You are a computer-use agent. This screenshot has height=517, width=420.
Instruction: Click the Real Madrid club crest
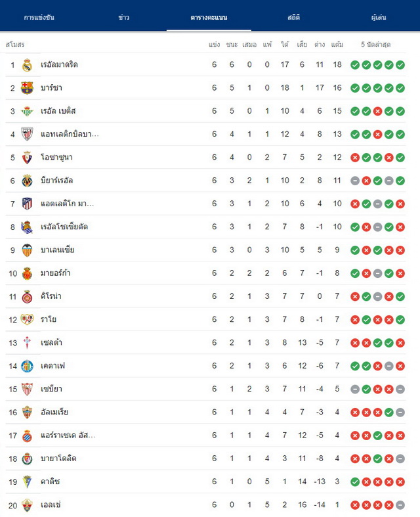click(27, 65)
